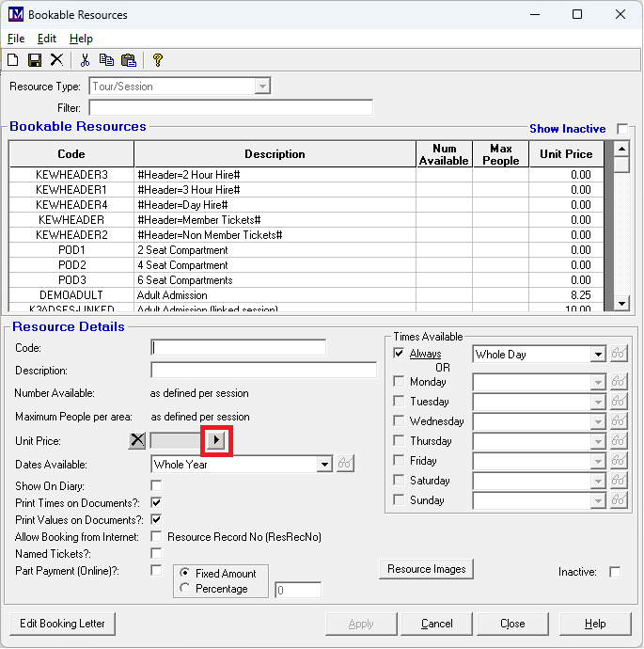Uncheck Print Times on Documents
The width and height of the screenshot is (644, 649).
[156, 502]
